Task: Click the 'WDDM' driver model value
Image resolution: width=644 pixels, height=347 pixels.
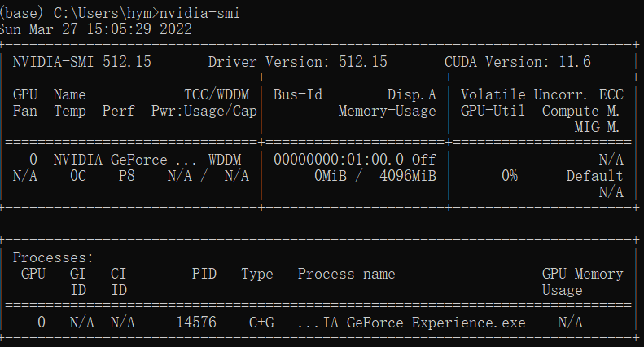Action: (x=225, y=160)
